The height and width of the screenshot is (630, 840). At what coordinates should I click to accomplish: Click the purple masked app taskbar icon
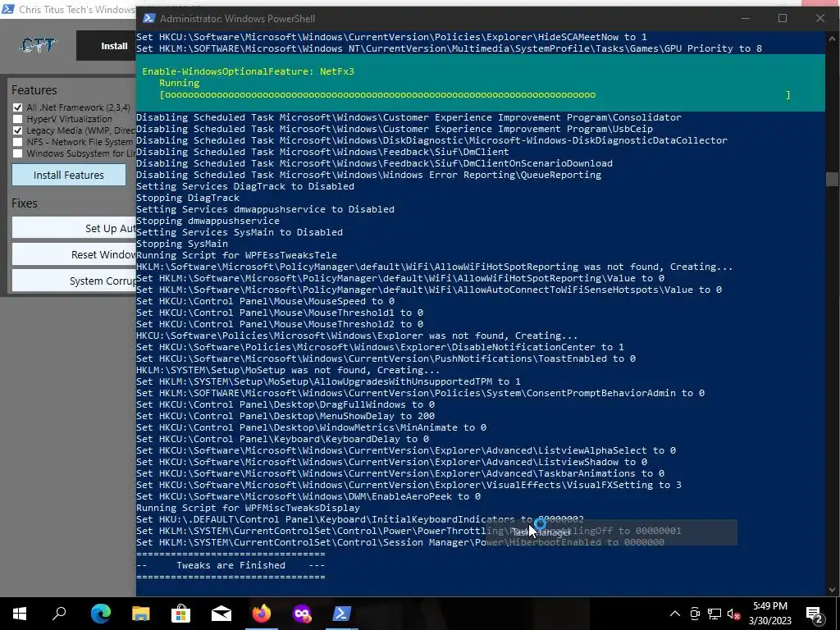click(x=302, y=614)
